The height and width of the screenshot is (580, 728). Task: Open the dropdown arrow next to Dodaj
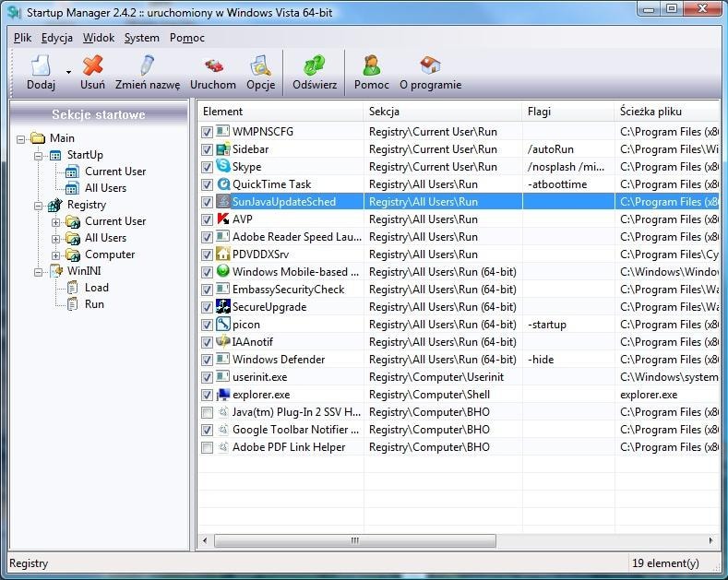click(68, 72)
